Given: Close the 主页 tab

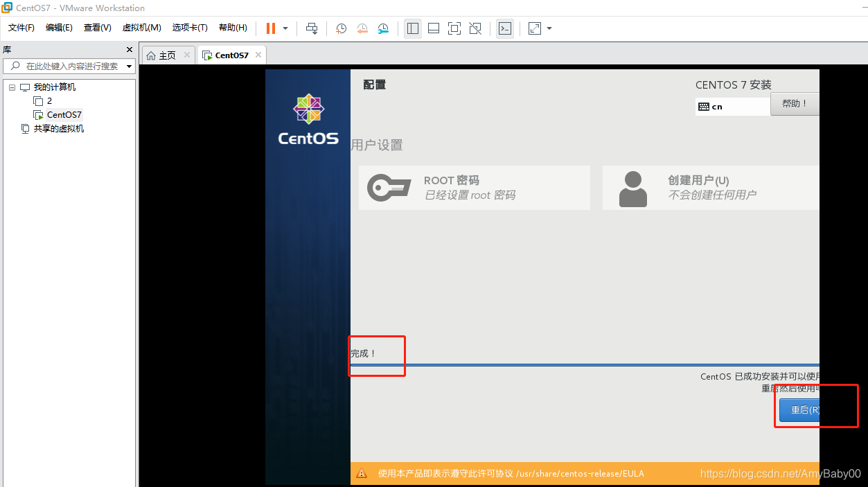Looking at the screenshot, I should pos(187,55).
